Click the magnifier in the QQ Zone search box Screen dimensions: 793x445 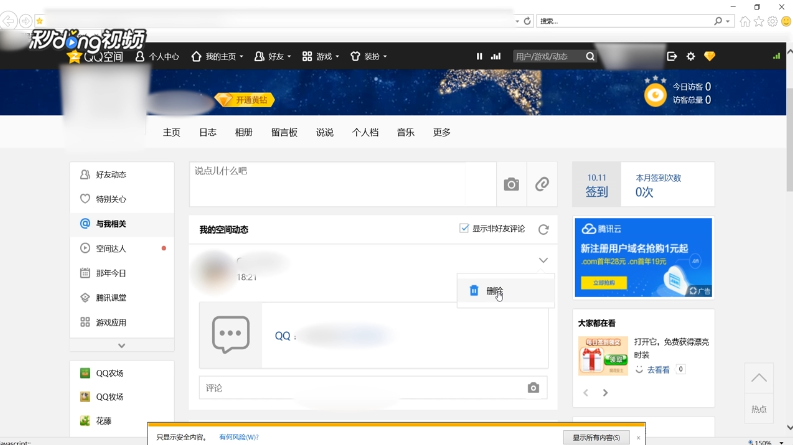pos(590,57)
